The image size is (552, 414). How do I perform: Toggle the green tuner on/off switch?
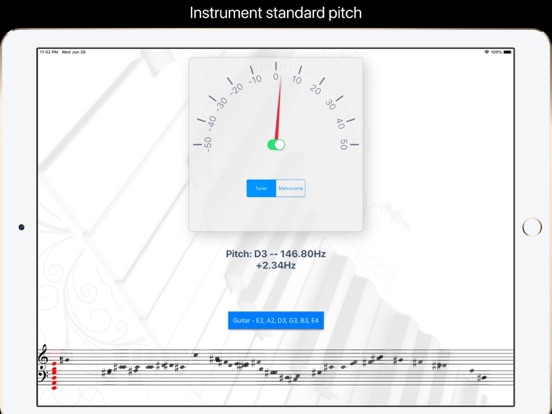coord(276,145)
